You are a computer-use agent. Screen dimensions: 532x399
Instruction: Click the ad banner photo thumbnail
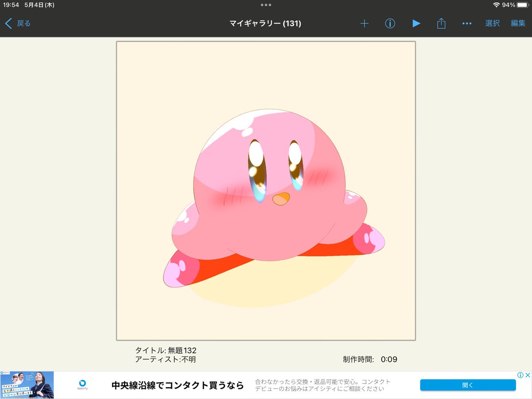pyautogui.click(x=27, y=385)
